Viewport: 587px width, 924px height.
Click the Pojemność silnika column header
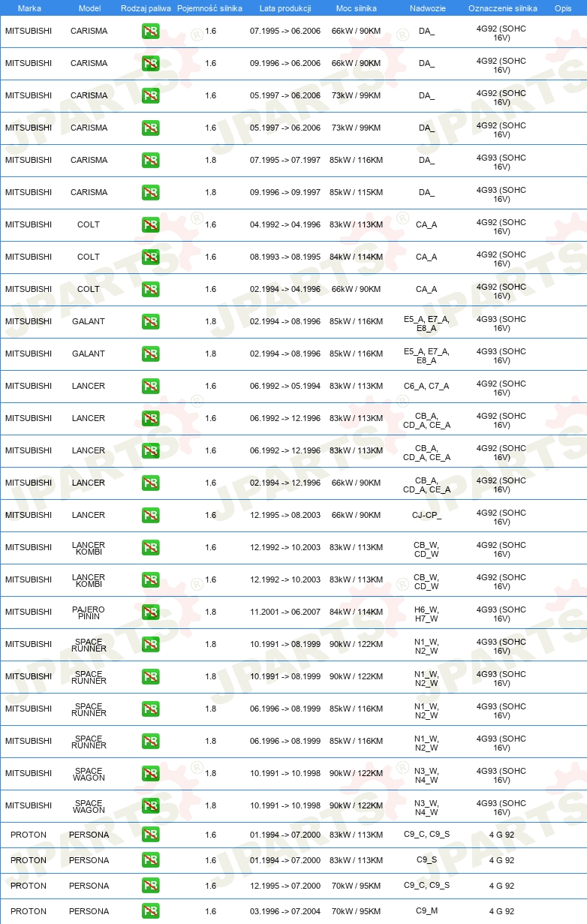tap(210, 8)
